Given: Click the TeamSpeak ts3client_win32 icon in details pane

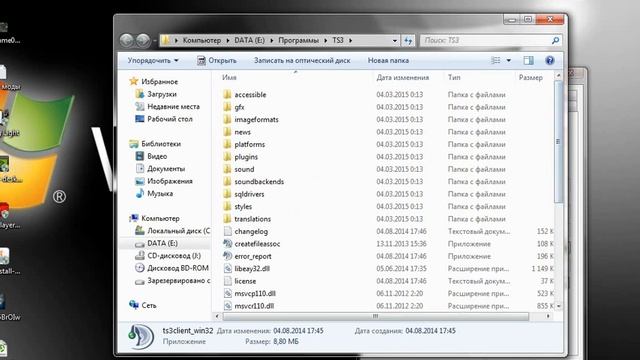Looking at the screenshot, I should pyautogui.click(x=141, y=336).
